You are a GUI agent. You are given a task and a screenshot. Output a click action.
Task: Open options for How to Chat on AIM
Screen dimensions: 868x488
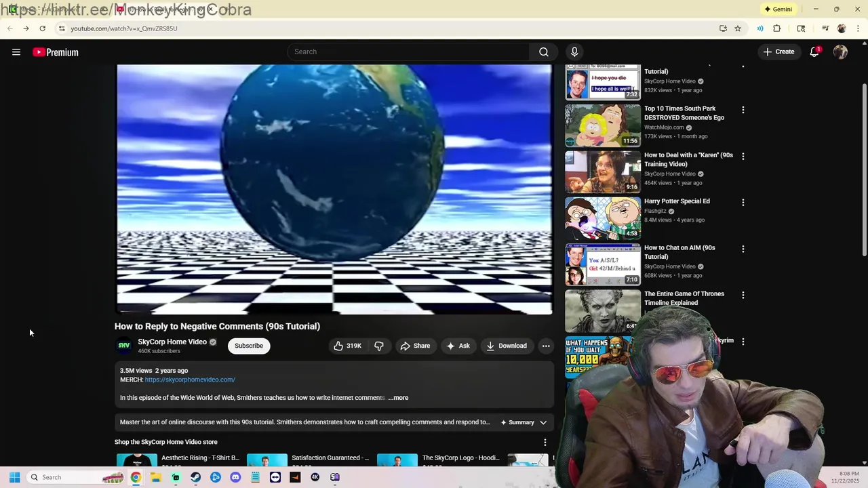(x=743, y=249)
